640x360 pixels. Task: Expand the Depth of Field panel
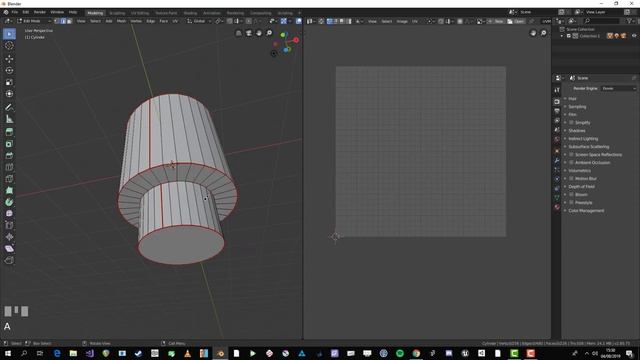pos(581,187)
